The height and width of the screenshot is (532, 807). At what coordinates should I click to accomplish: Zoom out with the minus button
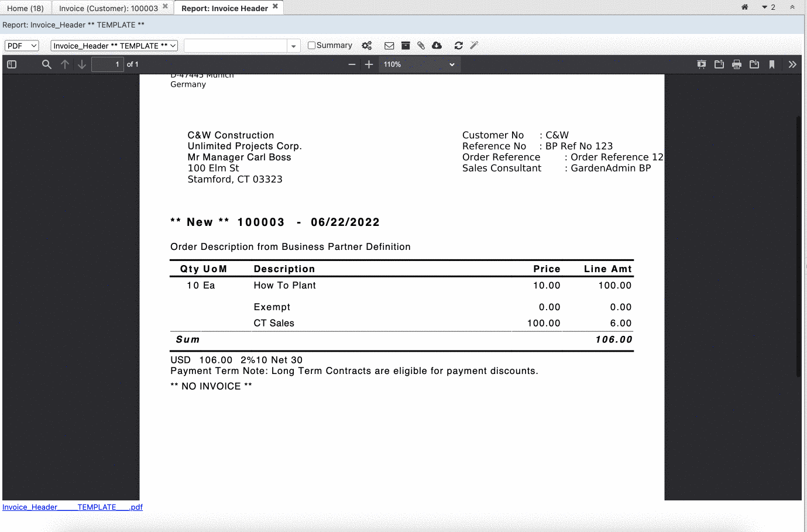pos(352,64)
